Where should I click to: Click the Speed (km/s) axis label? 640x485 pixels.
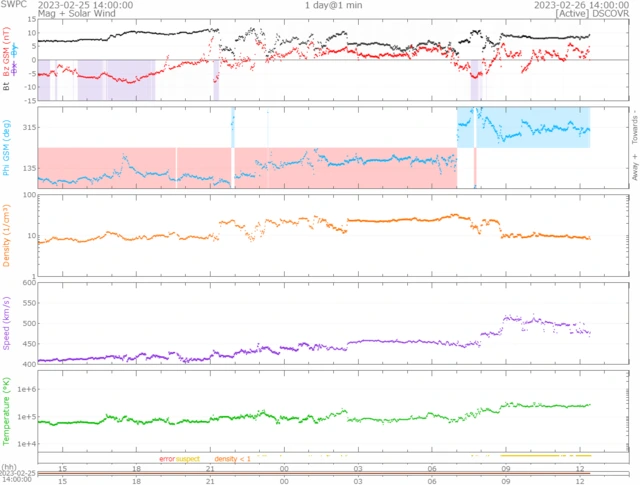coord(6,323)
